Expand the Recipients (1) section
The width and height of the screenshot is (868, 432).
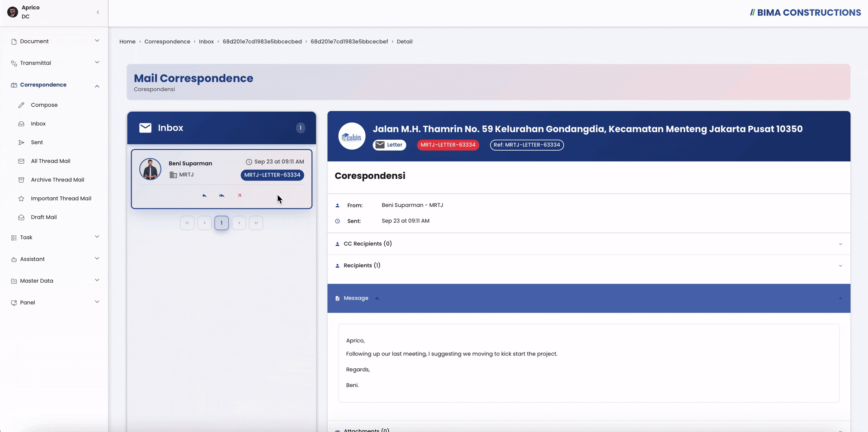589,266
